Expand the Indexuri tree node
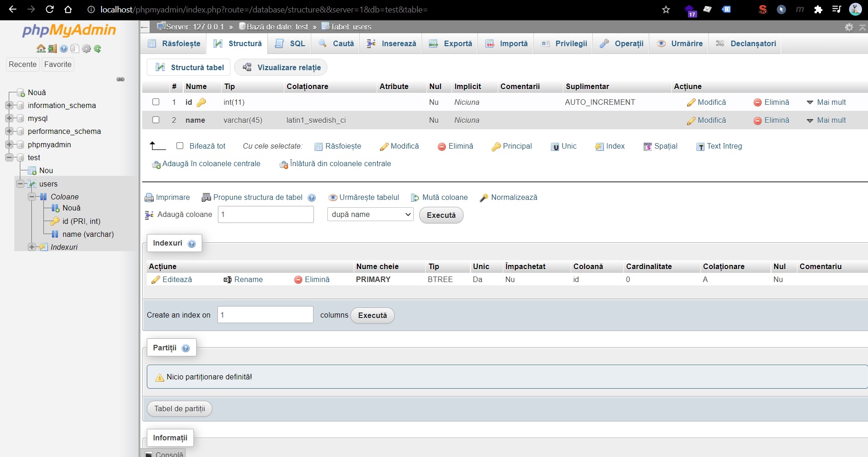Image resolution: width=868 pixels, height=457 pixels. [x=32, y=247]
